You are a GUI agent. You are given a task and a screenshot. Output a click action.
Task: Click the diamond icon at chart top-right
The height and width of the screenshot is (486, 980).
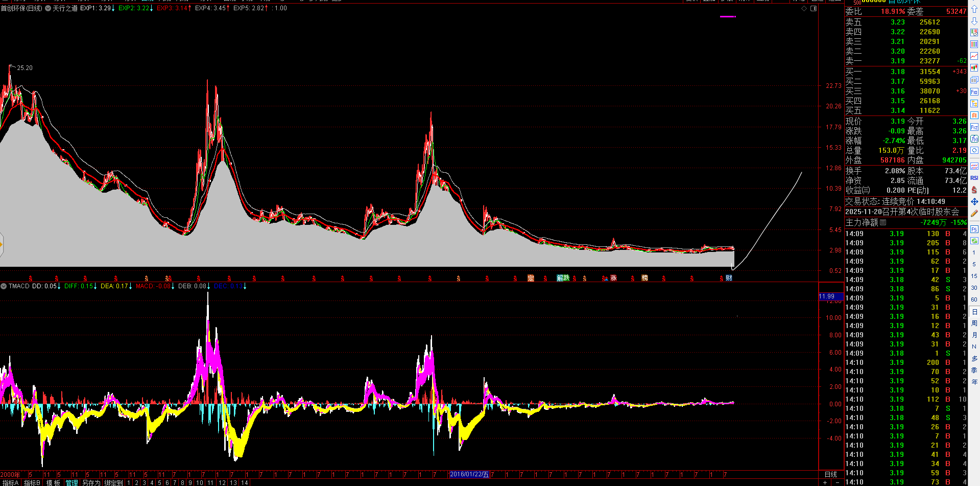(804, 8)
